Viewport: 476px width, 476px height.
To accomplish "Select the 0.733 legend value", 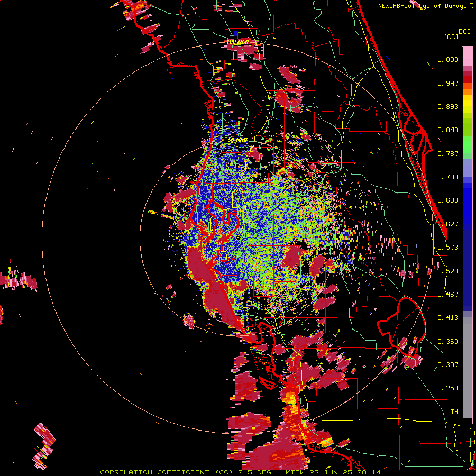I will point(448,177).
